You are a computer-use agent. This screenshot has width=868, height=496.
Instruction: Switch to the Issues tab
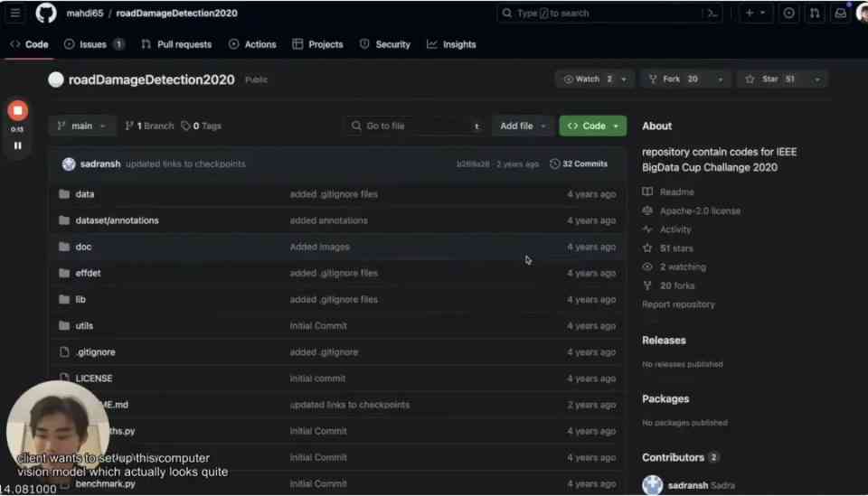(93, 44)
